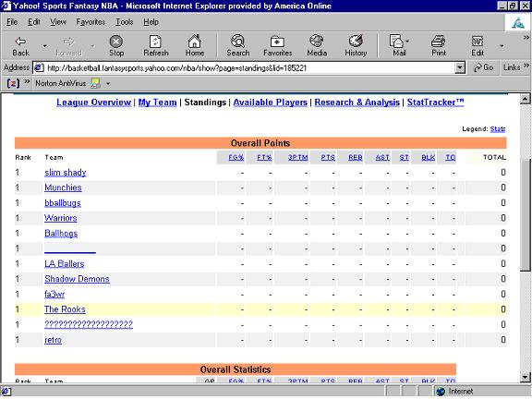Open the Edit menu
Viewport: 532px width, 399px height.
tap(33, 22)
